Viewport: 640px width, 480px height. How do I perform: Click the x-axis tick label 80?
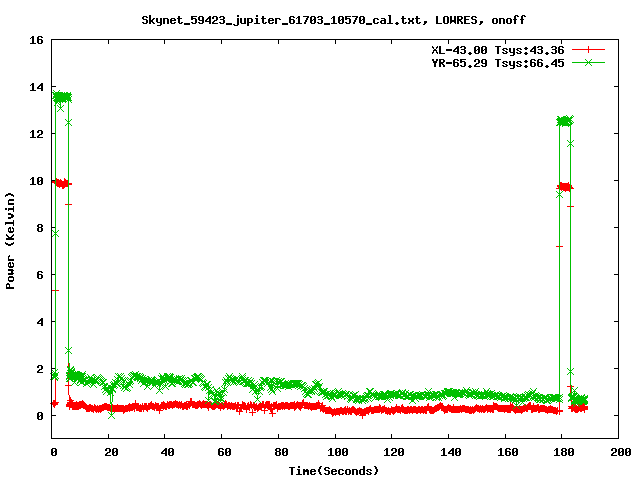point(281,452)
